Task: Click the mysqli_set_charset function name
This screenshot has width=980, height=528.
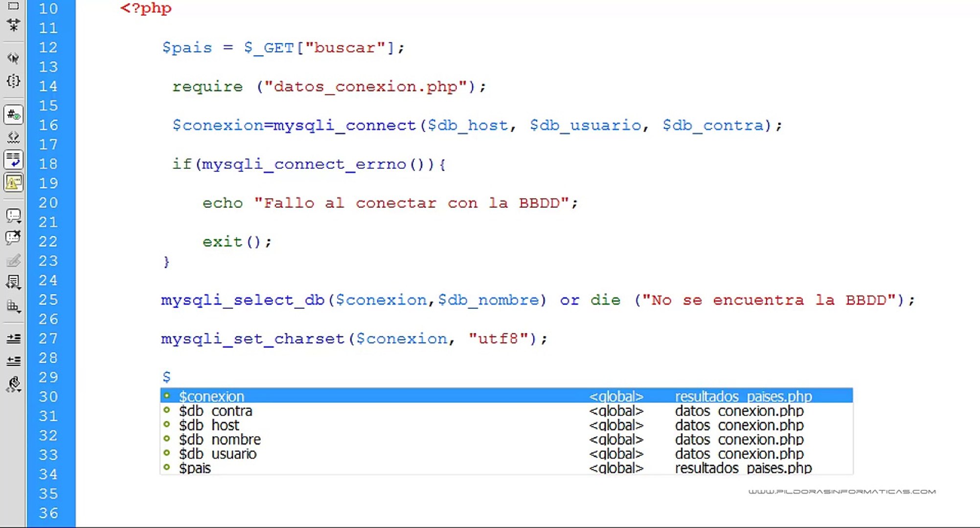Action: tap(253, 338)
